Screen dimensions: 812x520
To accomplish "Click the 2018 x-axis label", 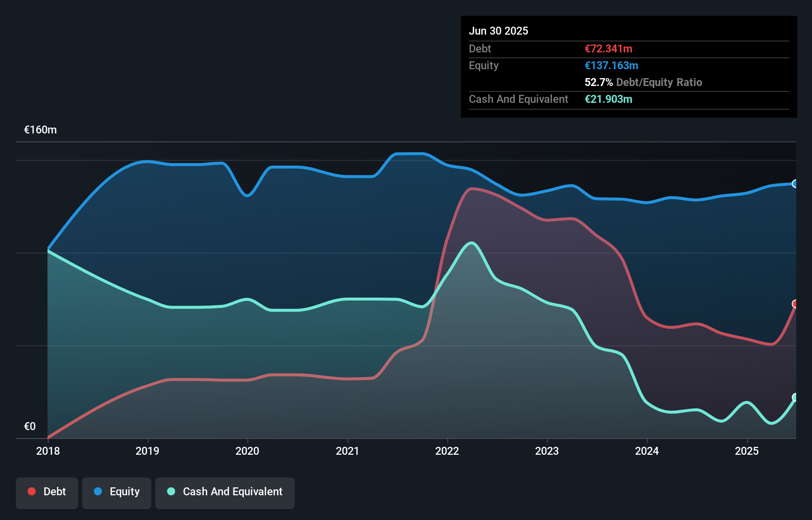I will [48, 451].
